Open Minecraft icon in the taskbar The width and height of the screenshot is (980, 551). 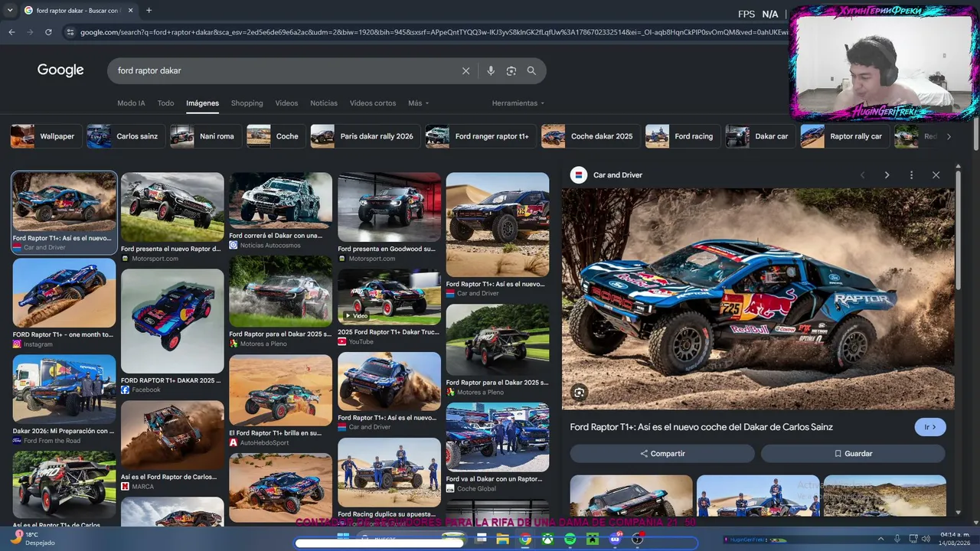point(592,540)
